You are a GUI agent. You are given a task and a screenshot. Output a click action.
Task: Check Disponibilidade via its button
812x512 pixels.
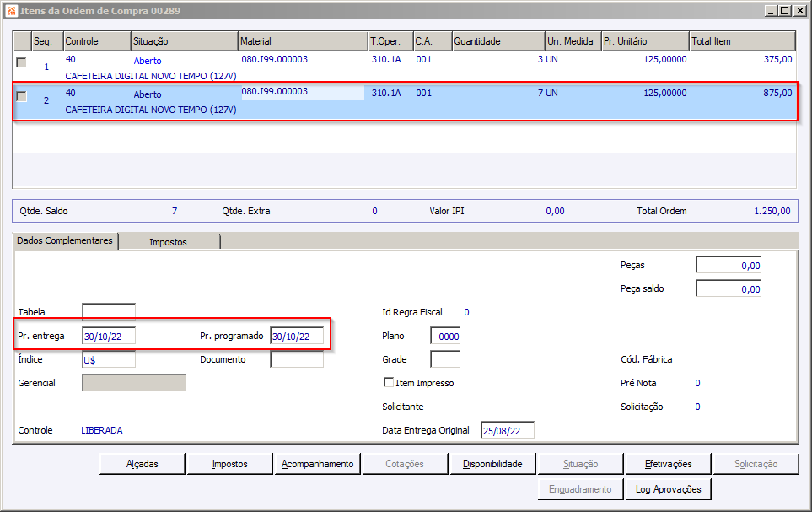(492, 464)
